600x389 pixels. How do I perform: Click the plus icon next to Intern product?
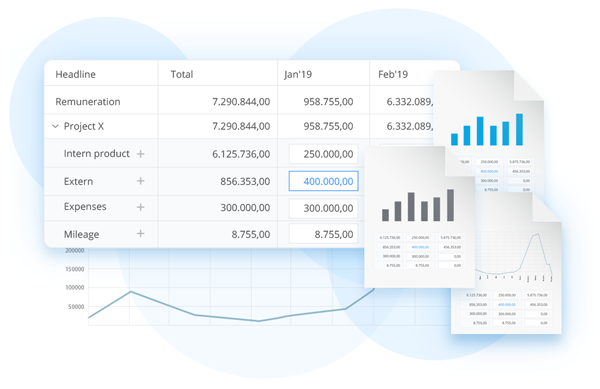point(141,154)
